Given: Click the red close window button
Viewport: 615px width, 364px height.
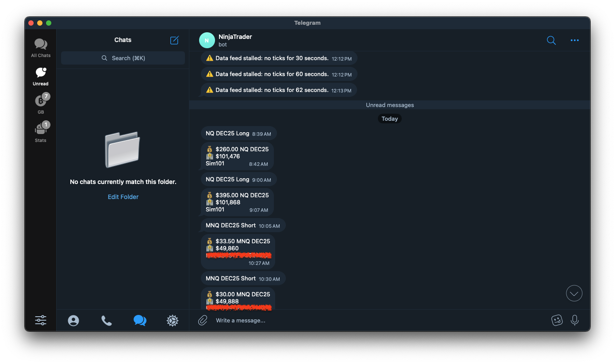Looking at the screenshot, I should pos(31,23).
